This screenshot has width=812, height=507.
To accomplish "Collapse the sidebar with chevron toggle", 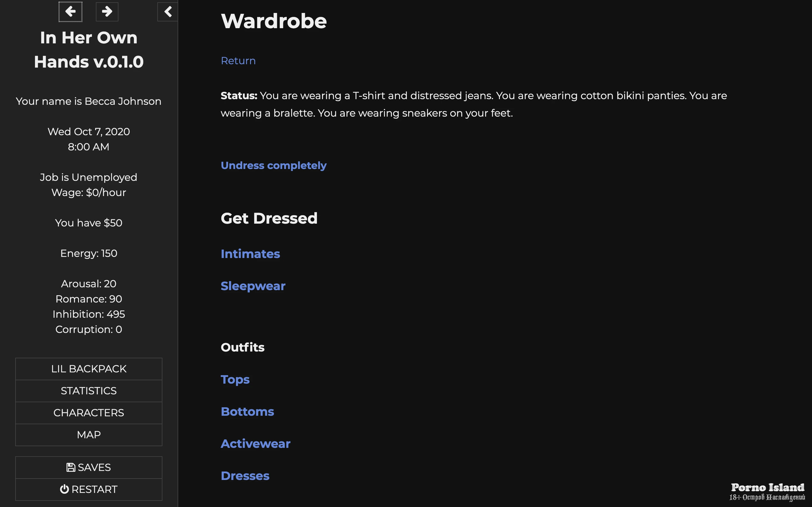I will coord(167,12).
